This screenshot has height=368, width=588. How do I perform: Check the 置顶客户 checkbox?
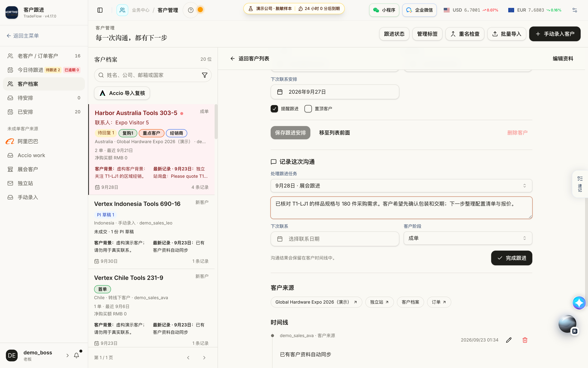pyautogui.click(x=308, y=109)
